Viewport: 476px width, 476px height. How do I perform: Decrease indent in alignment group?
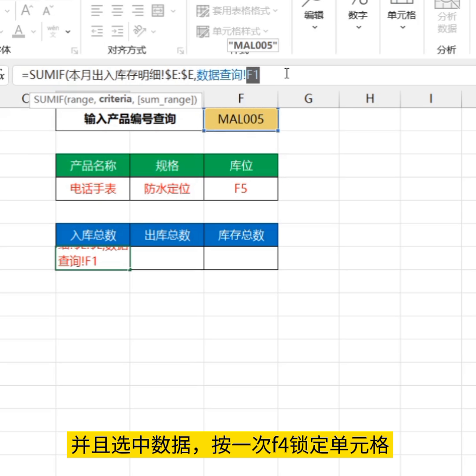point(97,31)
